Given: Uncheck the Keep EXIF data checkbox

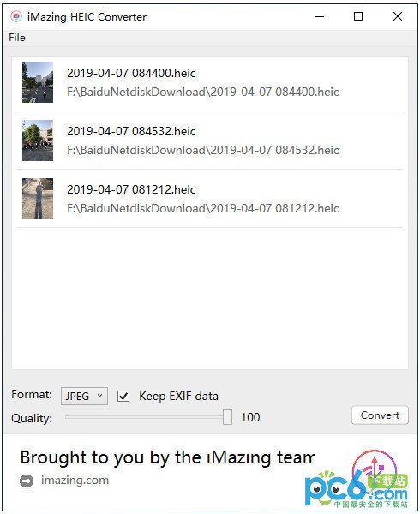Looking at the screenshot, I should pyautogui.click(x=123, y=396).
